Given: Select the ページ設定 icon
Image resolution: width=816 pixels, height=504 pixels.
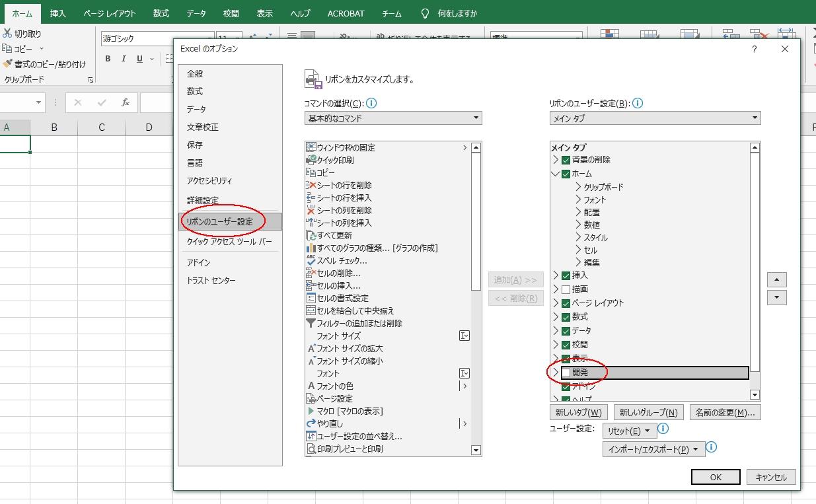Looking at the screenshot, I should pos(311,398).
